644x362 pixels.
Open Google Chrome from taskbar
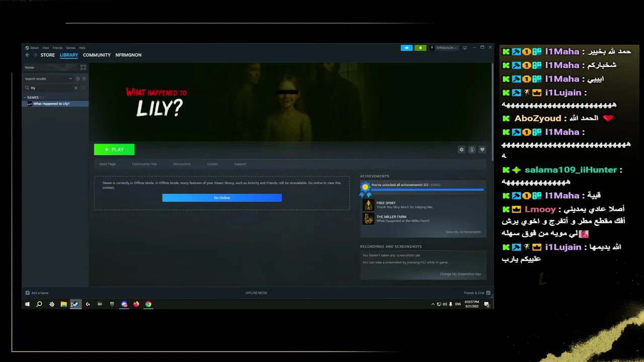(148, 304)
